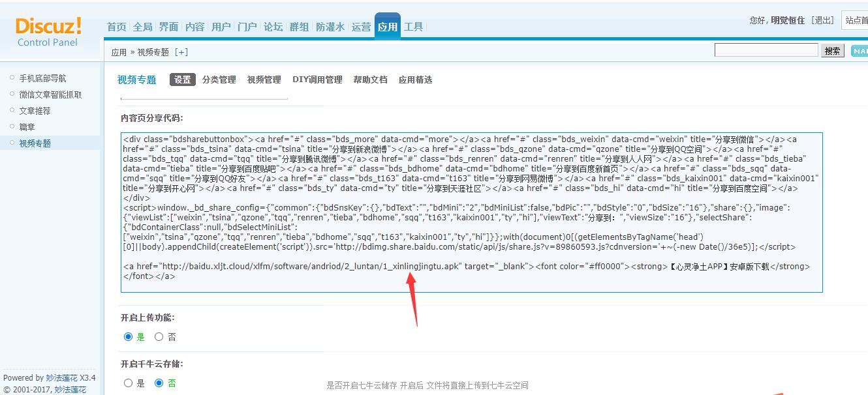Click inside the 内容页分享代码 textarea

472,212
